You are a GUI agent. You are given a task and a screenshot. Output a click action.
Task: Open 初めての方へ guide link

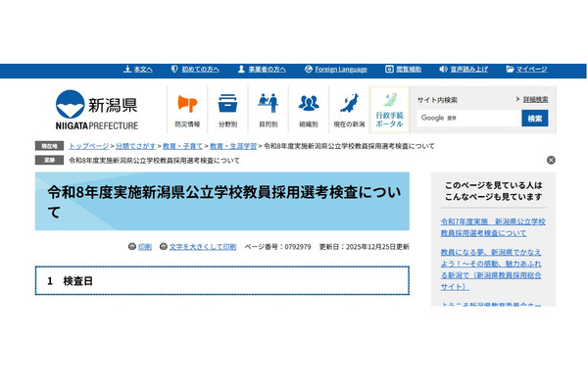[x=200, y=70]
